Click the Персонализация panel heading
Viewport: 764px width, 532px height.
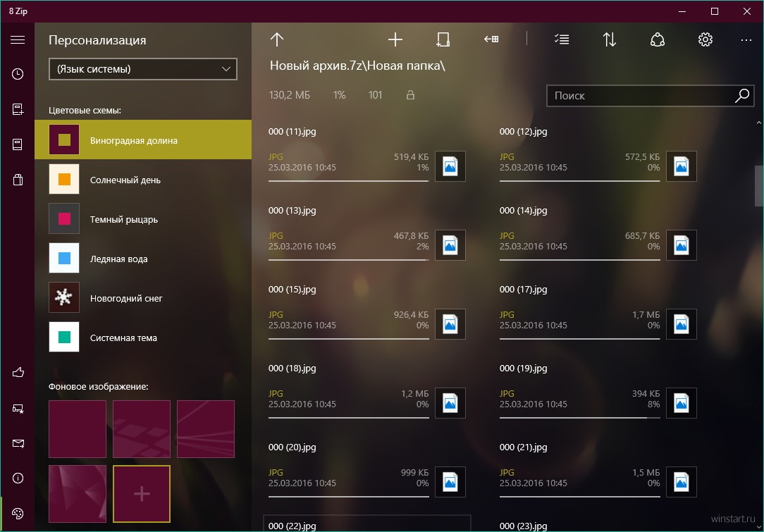(x=97, y=40)
